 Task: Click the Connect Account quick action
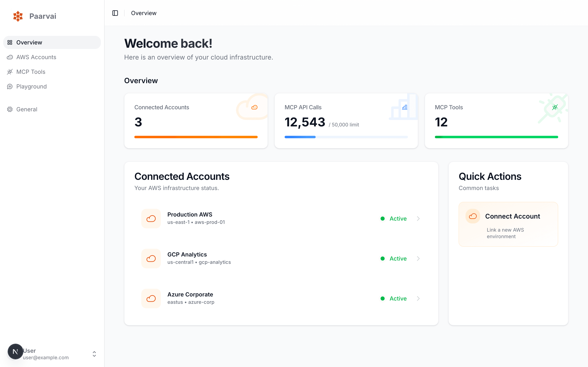tap(508, 224)
